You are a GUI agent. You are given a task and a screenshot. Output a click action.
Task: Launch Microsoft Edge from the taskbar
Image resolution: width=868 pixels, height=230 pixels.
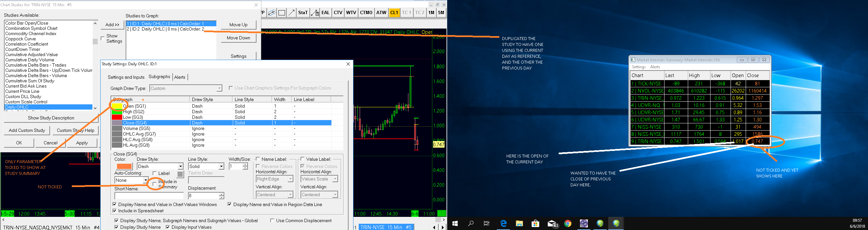click(503, 224)
